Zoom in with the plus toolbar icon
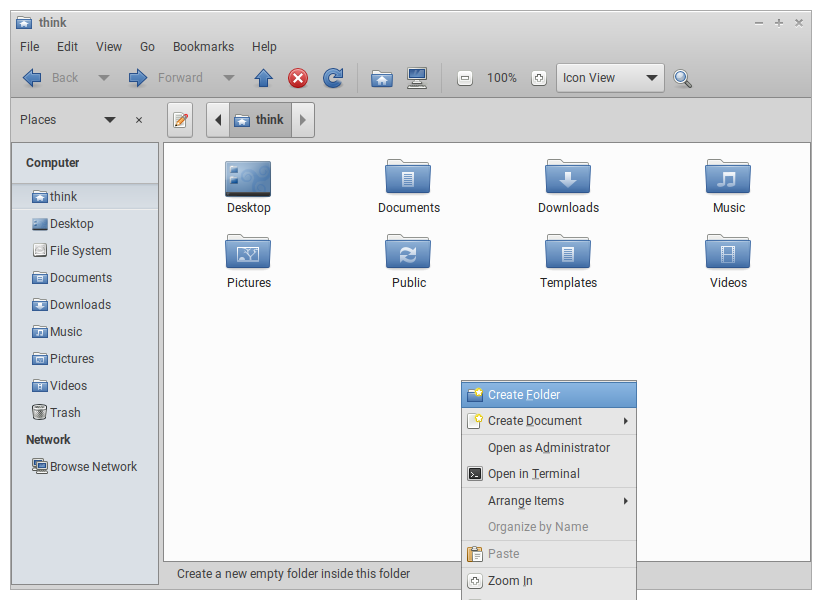 (x=538, y=79)
